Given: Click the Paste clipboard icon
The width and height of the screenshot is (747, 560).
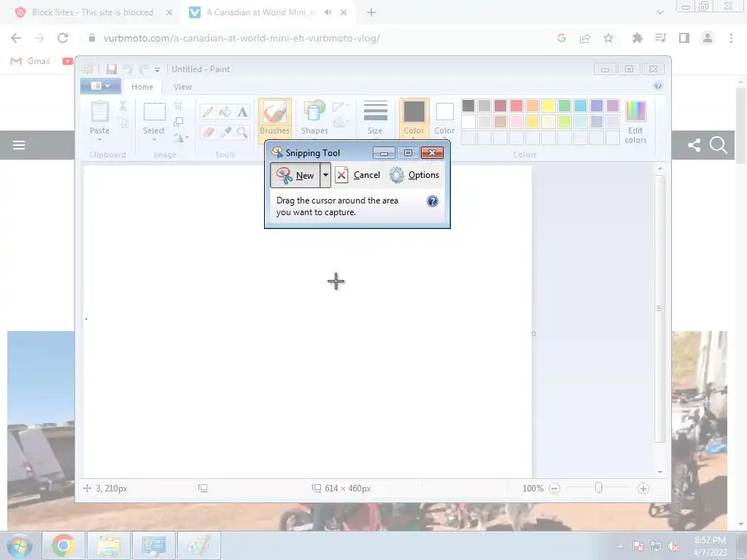Looking at the screenshot, I should click(x=99, y=112).
